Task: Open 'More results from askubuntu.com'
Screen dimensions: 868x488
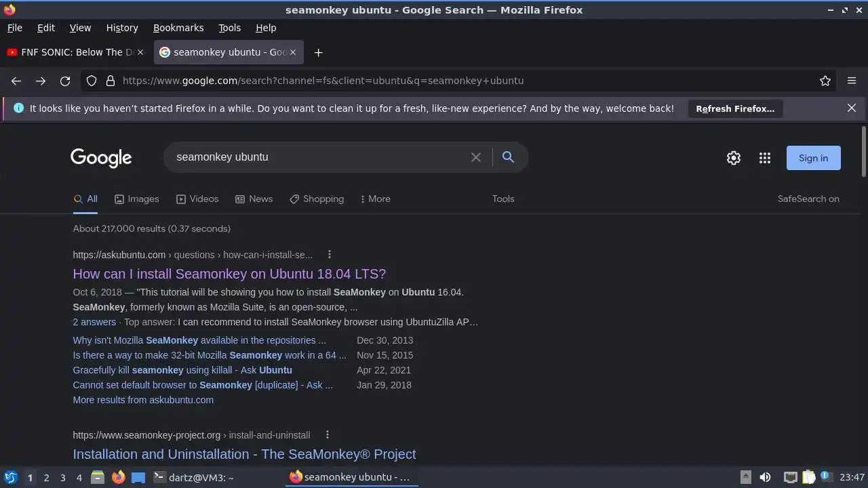Action: coord(143,400)
